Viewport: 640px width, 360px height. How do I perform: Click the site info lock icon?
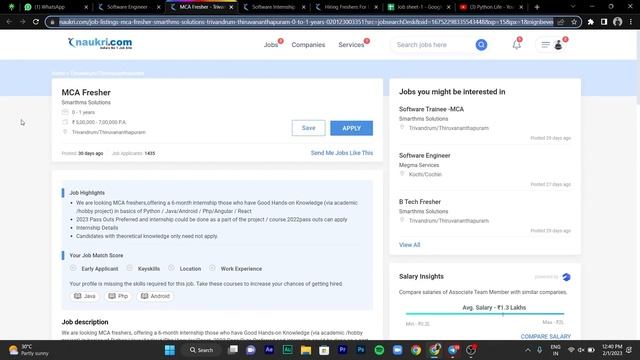(52, 22)
